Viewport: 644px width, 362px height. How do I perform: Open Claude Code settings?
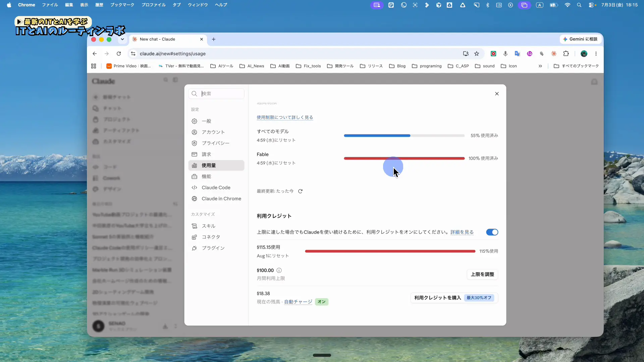[216, 187]
